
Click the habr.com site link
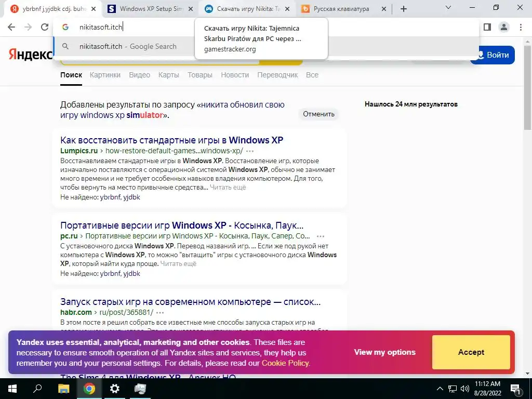76,312
